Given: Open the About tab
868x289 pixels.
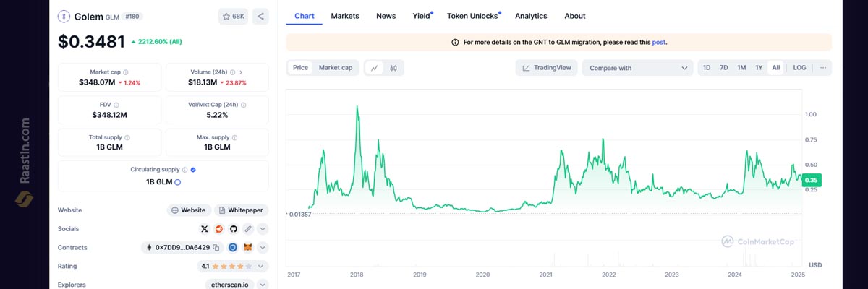Looking at the screenshot, I should [x=575, y=16].
